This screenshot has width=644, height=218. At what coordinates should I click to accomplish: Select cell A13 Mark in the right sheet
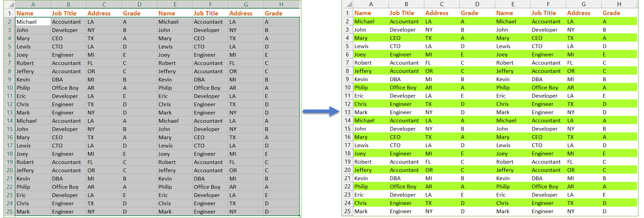371,112
